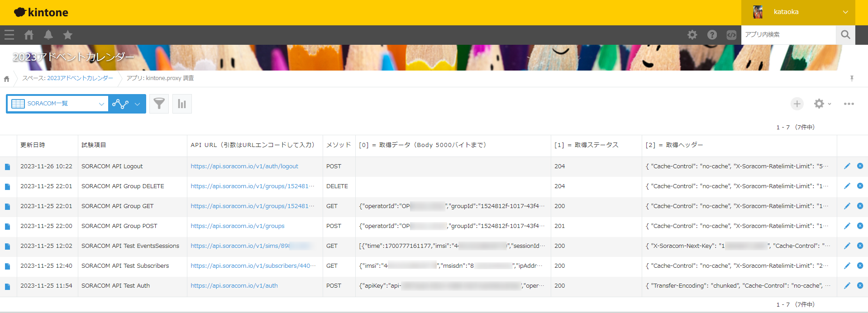Open record details for Group GET row
This screenshot has width=868, height=313.
(x=7, y=206)
